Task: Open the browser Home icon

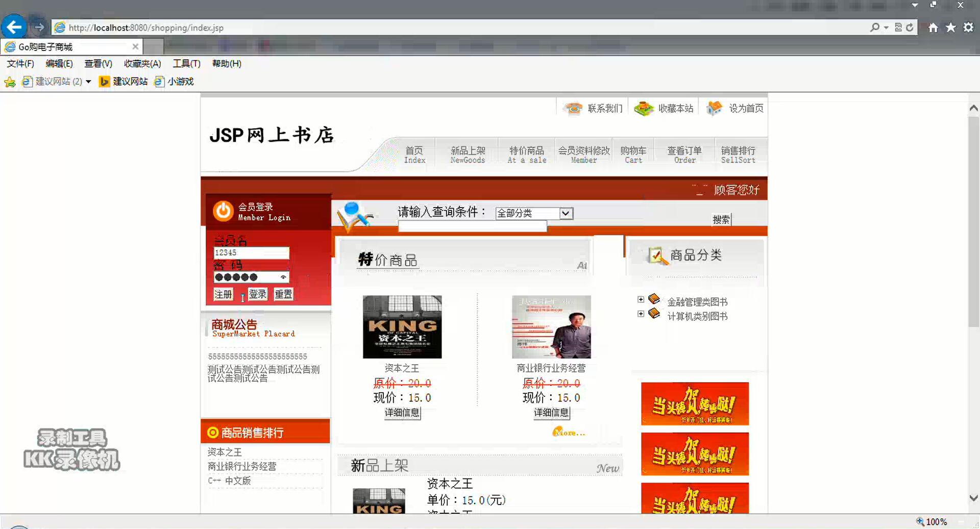Action: point(933,28)
